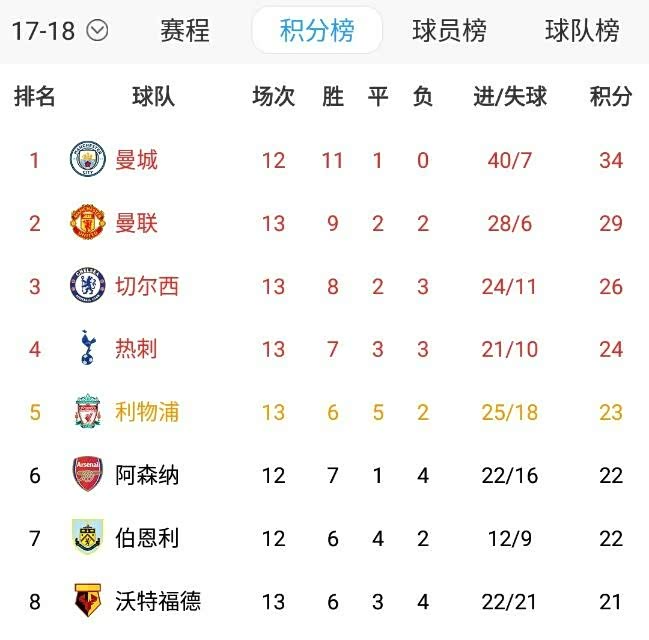Open team link 曼城
Image resolution: width=649 pixels, height=640 pixels.
click(137, 160)
